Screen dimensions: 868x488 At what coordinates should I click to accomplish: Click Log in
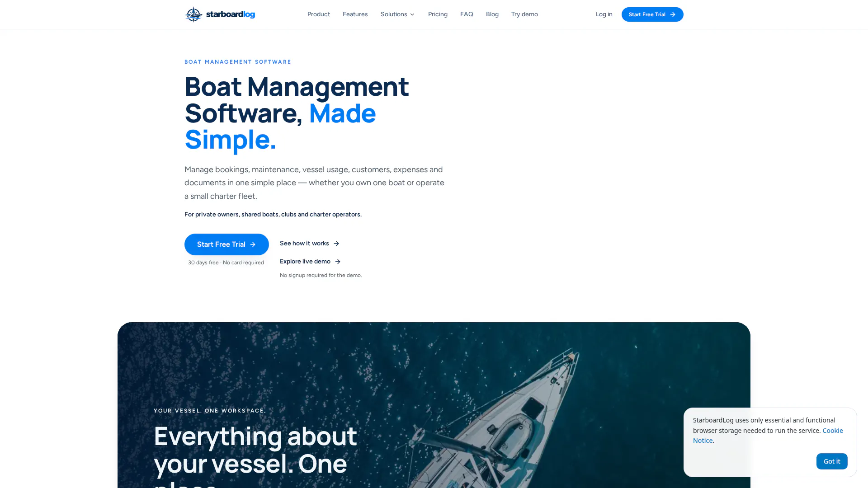604,14
